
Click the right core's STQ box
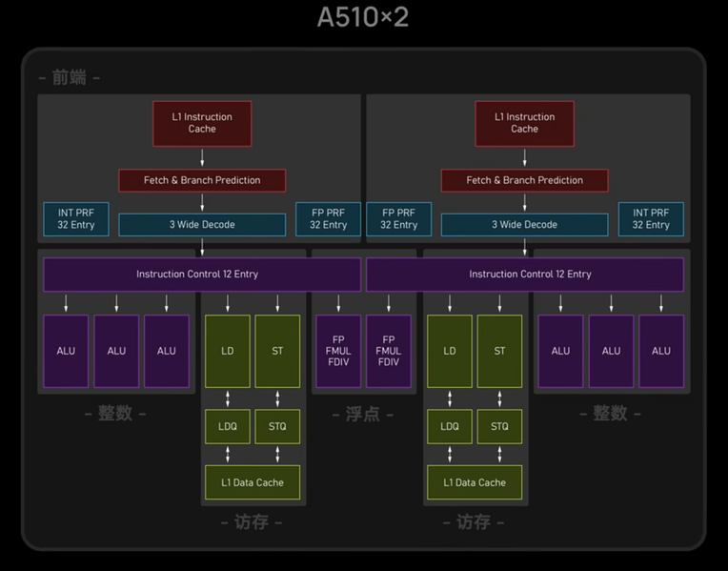499,426
